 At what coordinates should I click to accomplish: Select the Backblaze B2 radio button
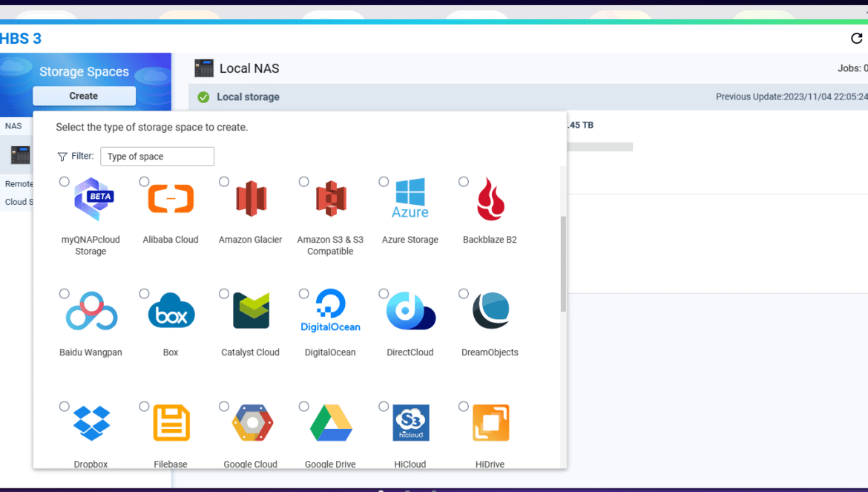[x=464, y=182]
